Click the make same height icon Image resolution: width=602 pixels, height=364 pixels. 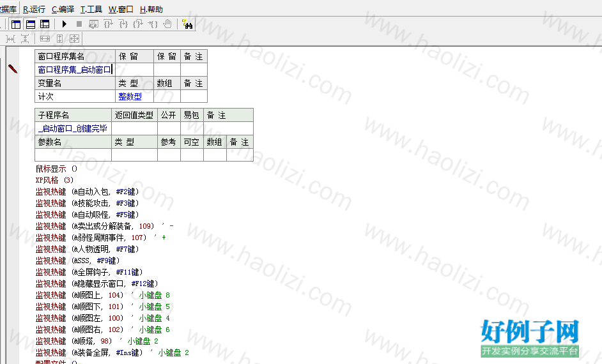tap(59, 39)
